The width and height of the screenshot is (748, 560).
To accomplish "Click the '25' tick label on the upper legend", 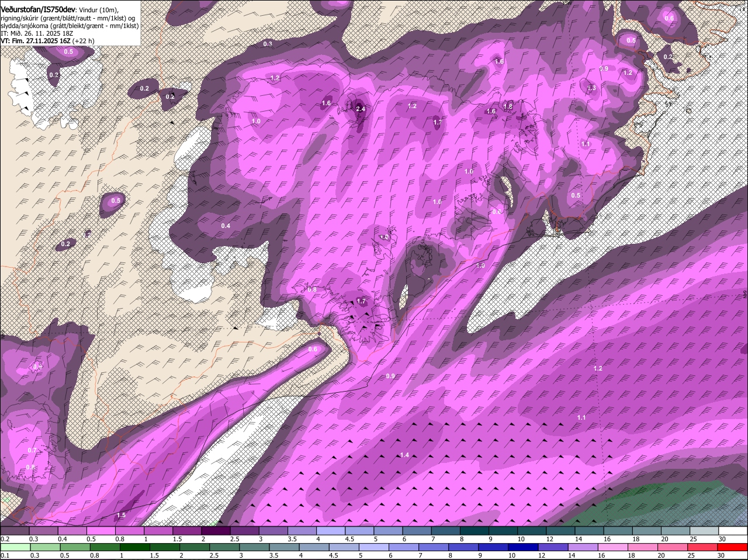I will click(x=693, y=539).
